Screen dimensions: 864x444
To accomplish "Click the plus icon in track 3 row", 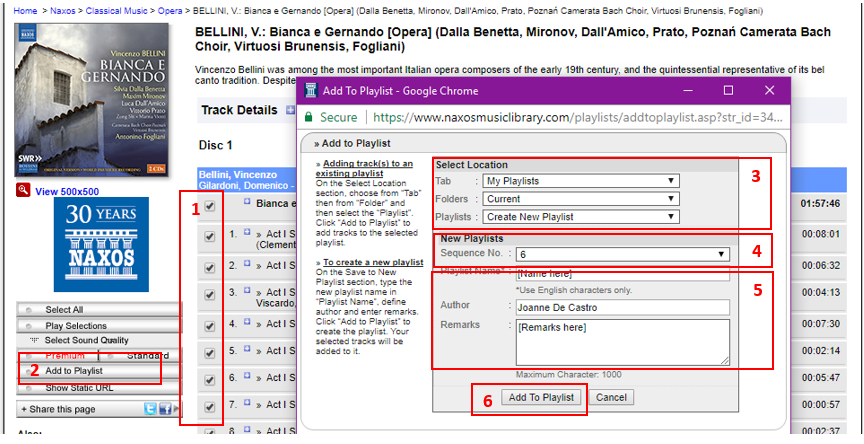I will click(247, 290).
